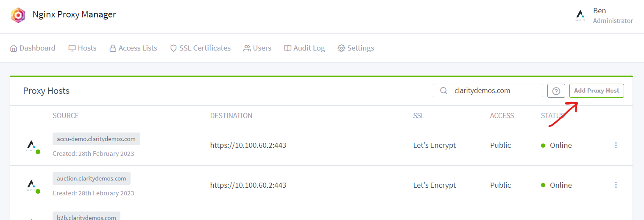The height and width of the screenshot is (220, 644).
Task: Click destination URL in auction row
Action: click(248, 185)
